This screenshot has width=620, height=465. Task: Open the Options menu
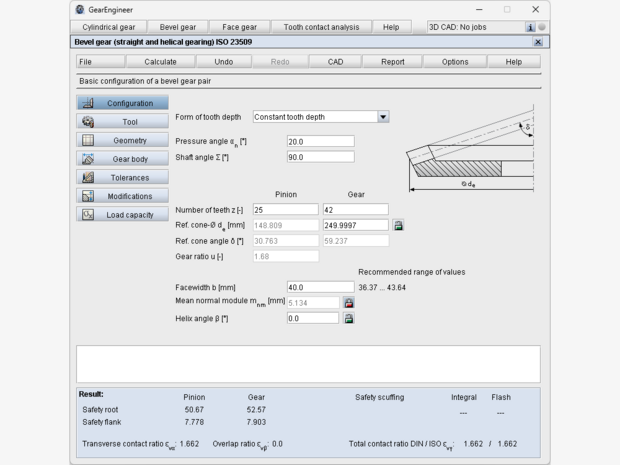455,61
